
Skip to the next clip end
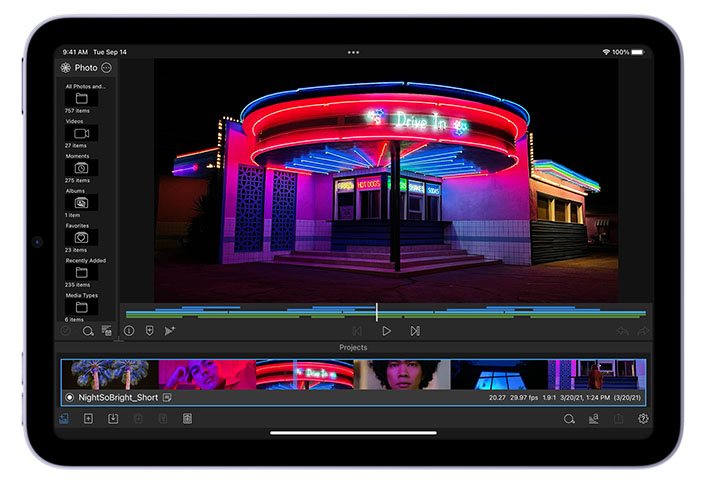(x=415, y=331)
